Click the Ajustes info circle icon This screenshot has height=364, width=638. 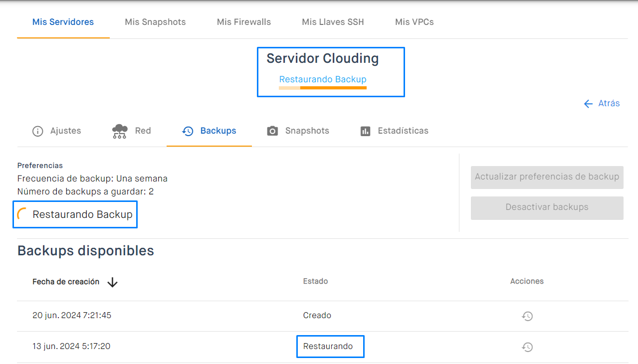click(38, 131)
